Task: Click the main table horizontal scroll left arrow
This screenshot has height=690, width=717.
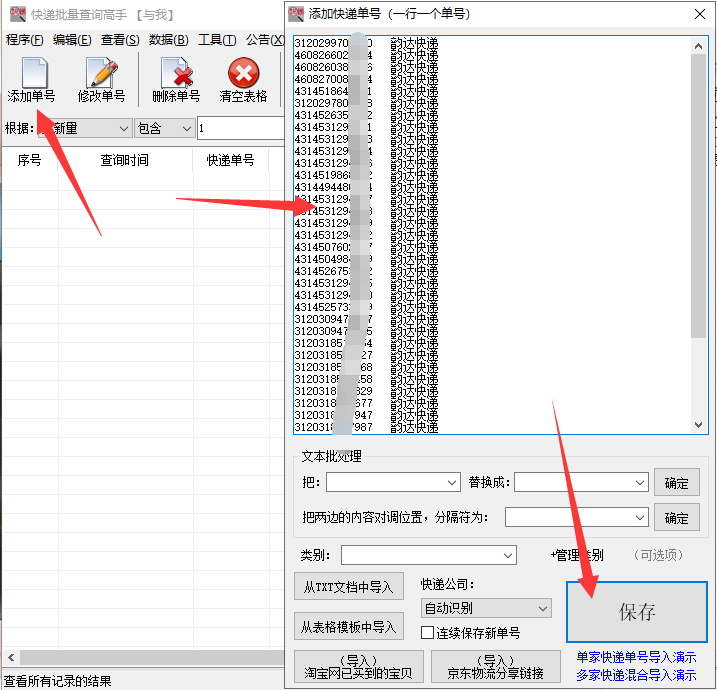Action: [11, 658]
